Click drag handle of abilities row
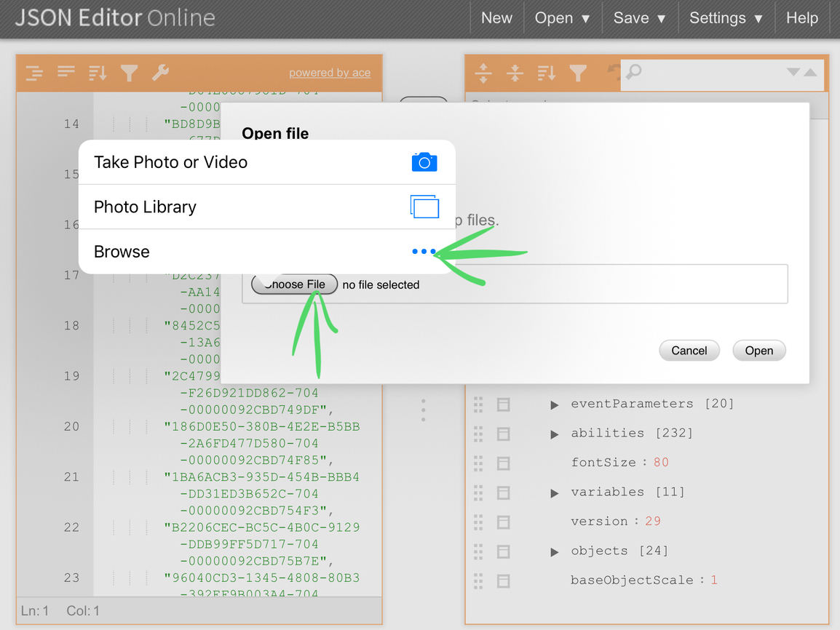 (478, 434)
